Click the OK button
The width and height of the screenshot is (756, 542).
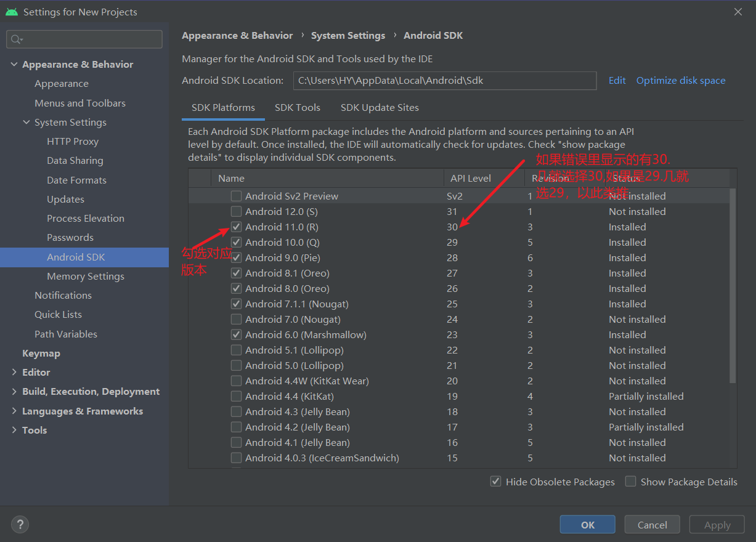pos(588,525)
